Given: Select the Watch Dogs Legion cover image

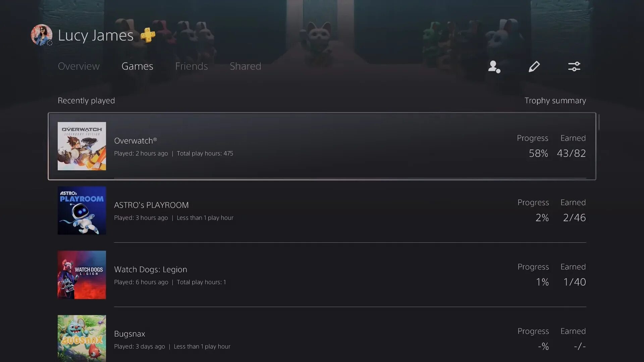Looking at the screenshot, I should pyautogui.click(x=82, y=275).
